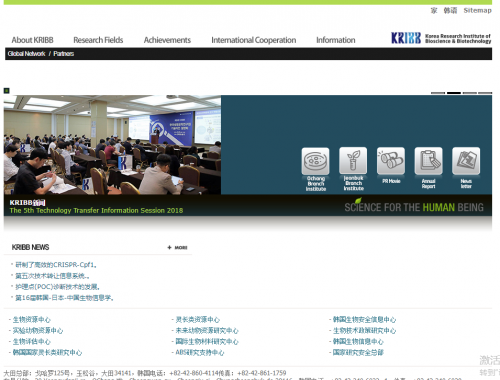The width and height of the screenshot is (500, 380).
Task: Open the 生物资源中心 link
Action: coord(31,320)
